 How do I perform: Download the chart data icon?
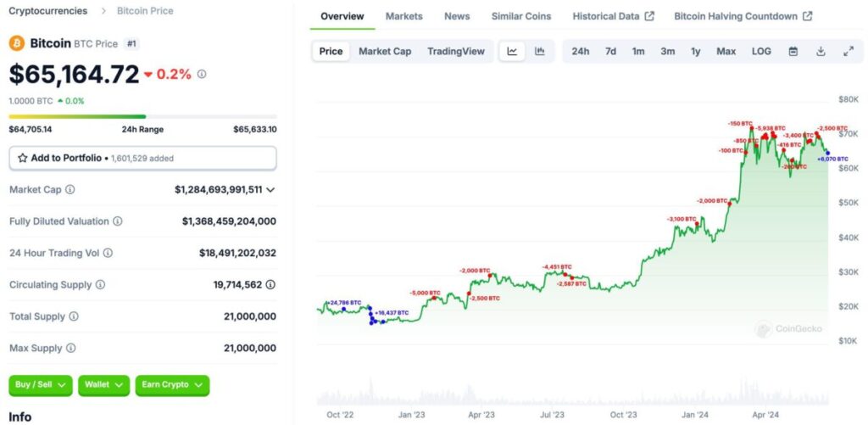coord(821,52)
